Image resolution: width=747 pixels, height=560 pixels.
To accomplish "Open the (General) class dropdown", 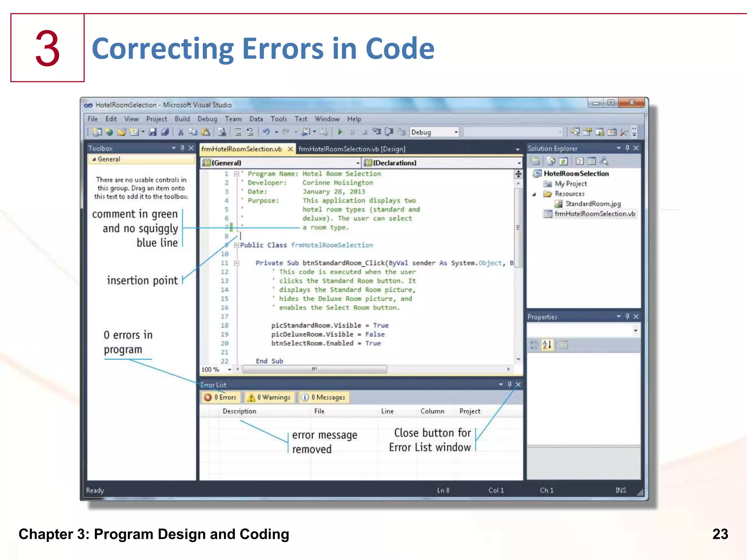I will pos(357,163).
